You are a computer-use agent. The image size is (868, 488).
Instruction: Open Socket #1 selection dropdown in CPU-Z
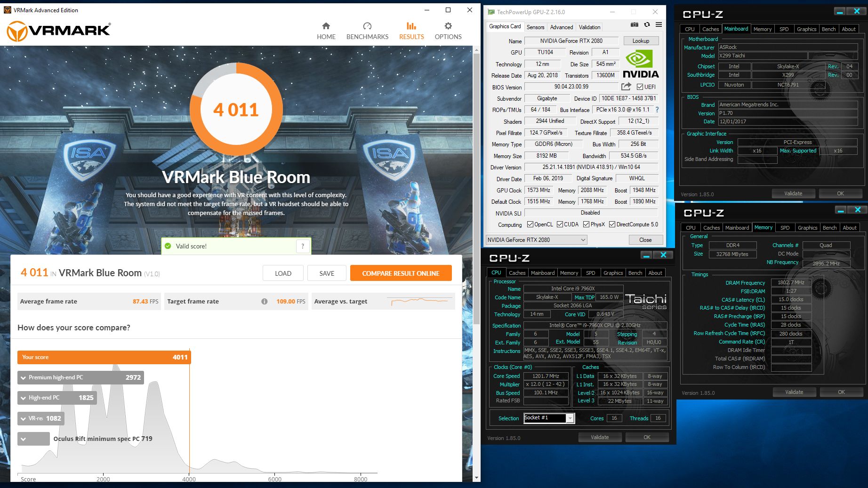549,418
